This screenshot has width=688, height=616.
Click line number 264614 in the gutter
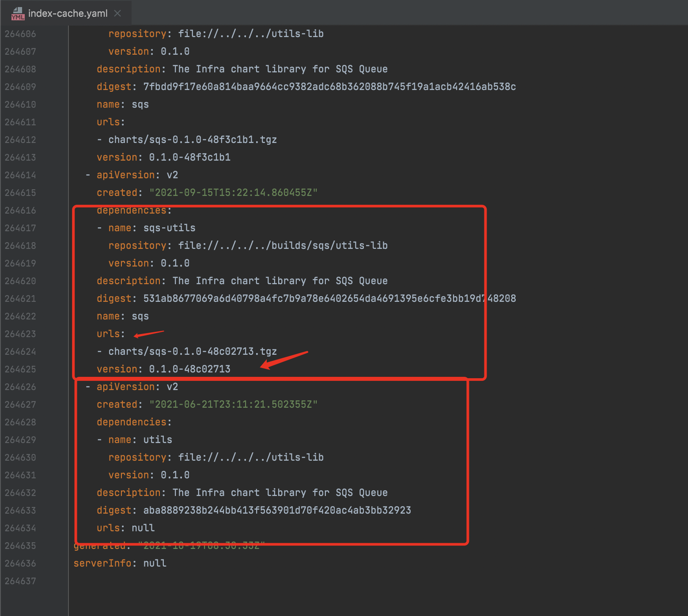click(x=20, y=175)
